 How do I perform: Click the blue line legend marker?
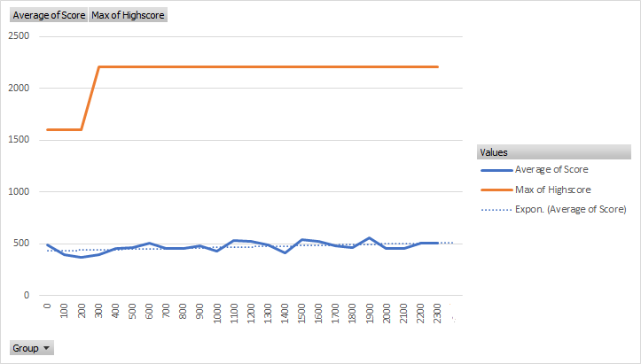[495, 169]
